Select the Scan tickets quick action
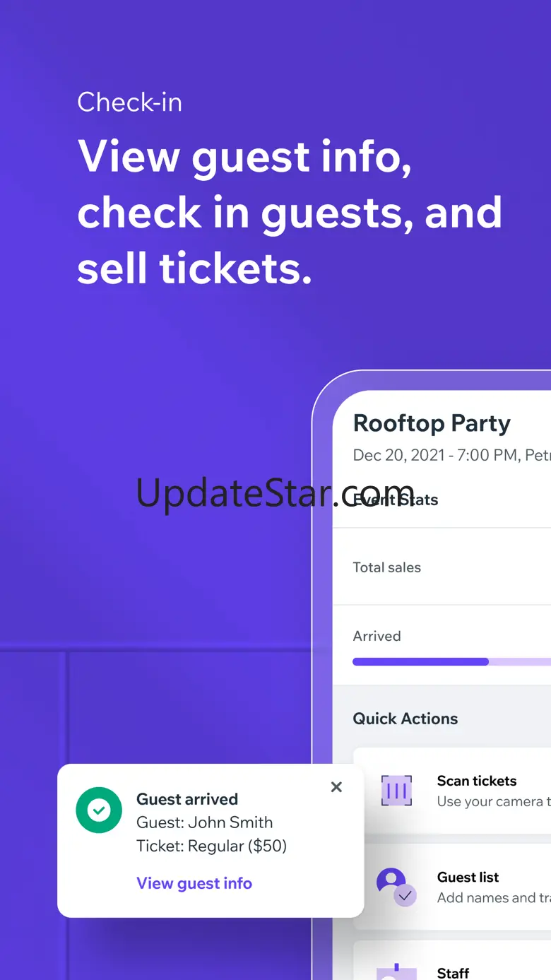The width and height of the screenshot is (551, 980). (452, 791)
